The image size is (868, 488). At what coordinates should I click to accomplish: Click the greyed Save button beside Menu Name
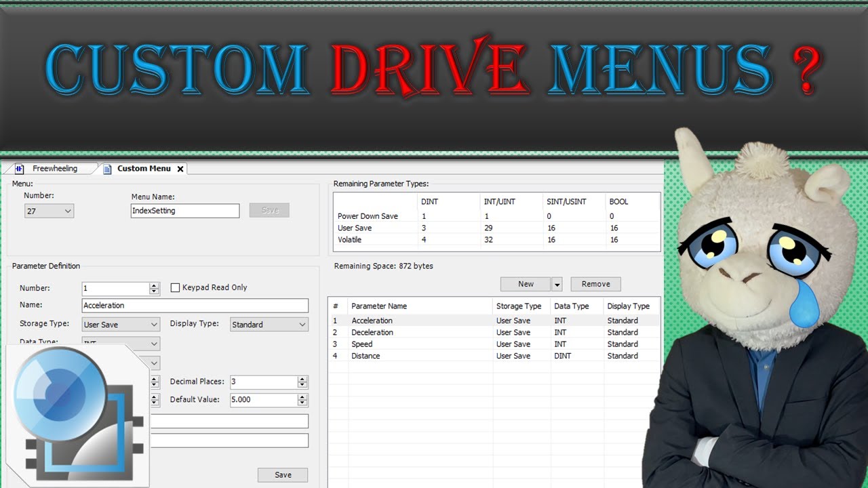[x=269, y=210]
